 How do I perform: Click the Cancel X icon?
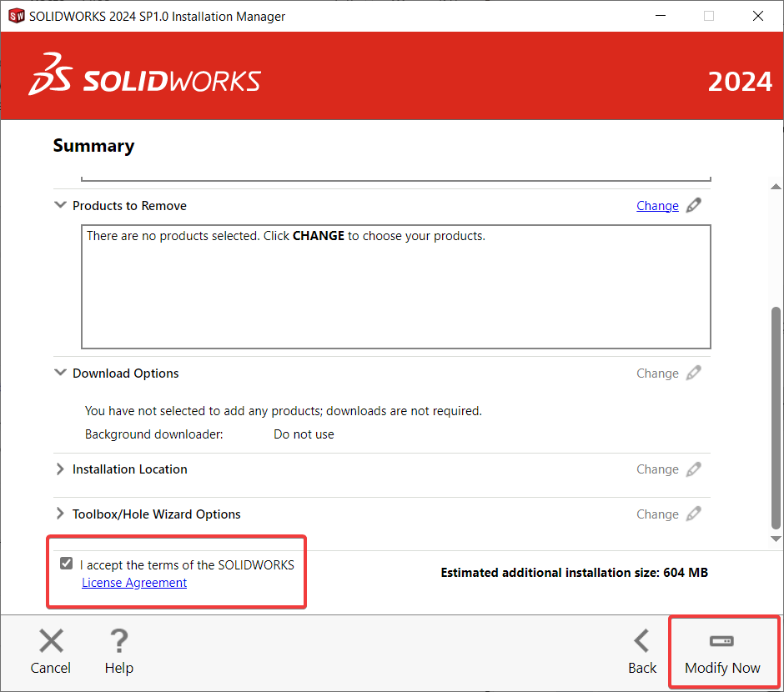point(51,641)
